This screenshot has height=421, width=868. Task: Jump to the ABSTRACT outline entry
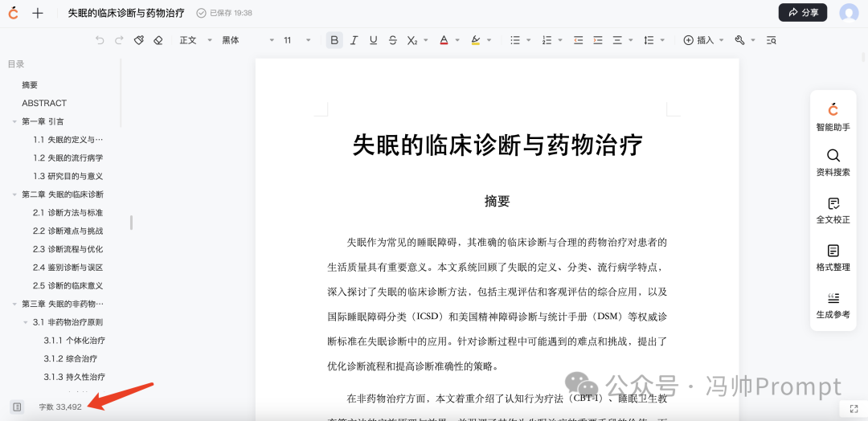(44, 103)
